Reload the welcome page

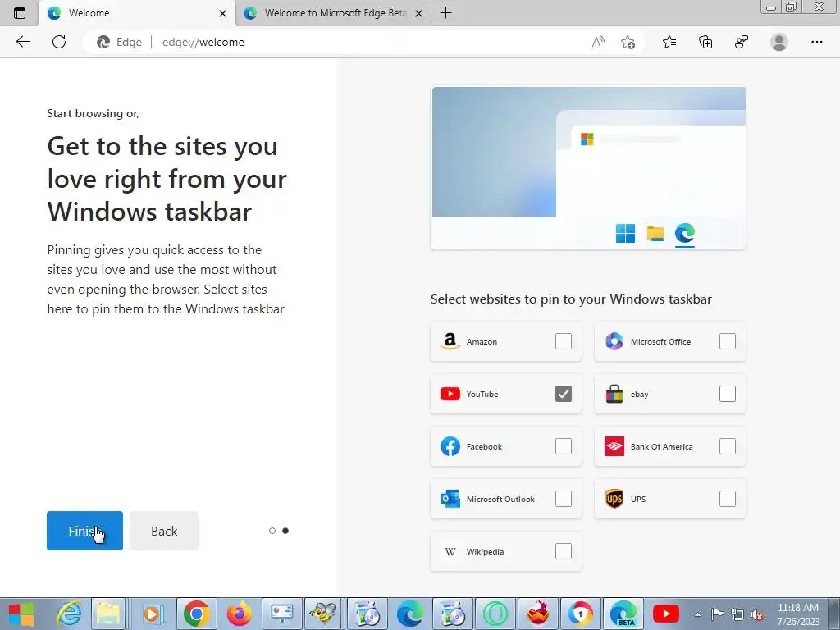click(59, 42)
